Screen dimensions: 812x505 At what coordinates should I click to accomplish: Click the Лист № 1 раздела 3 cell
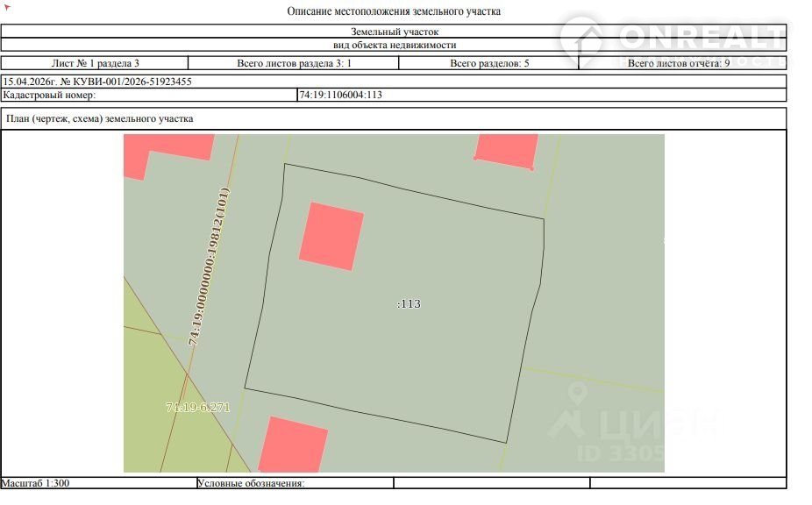click(x=95, y=63)
